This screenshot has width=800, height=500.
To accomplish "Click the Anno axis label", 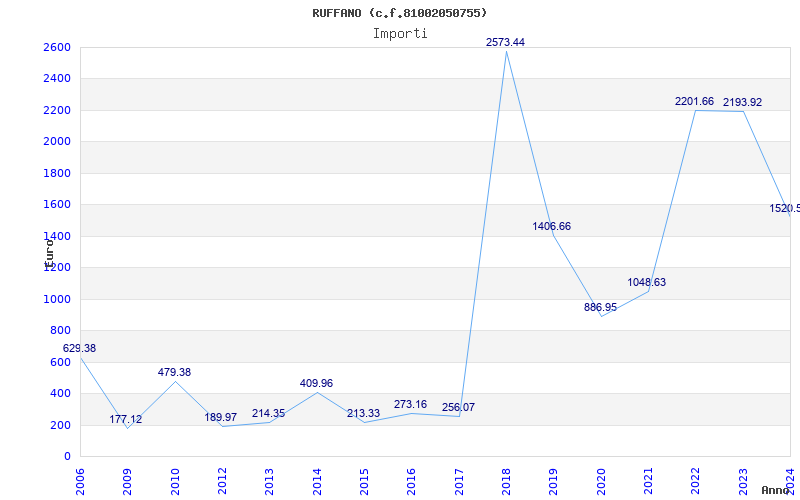I will coord(774,490).
